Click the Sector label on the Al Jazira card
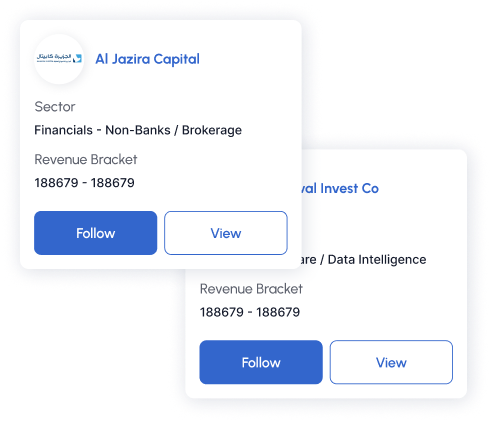The height and width of the screenshot is (422, 490). 55,107
